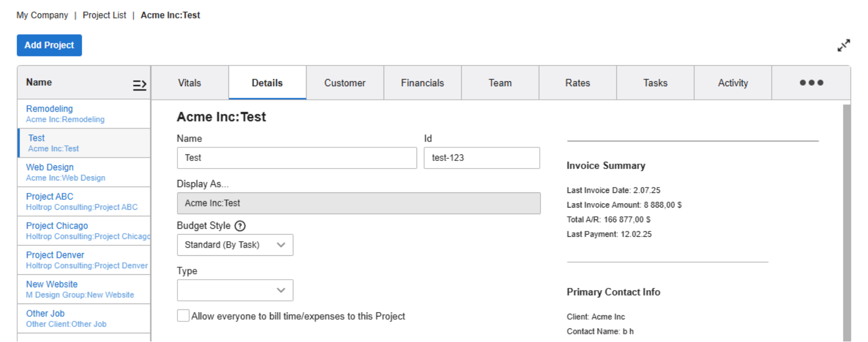The height and width of the screenshot is (342, 868).
Task: Open the Financials tab
Action: (x=422, y=83)
